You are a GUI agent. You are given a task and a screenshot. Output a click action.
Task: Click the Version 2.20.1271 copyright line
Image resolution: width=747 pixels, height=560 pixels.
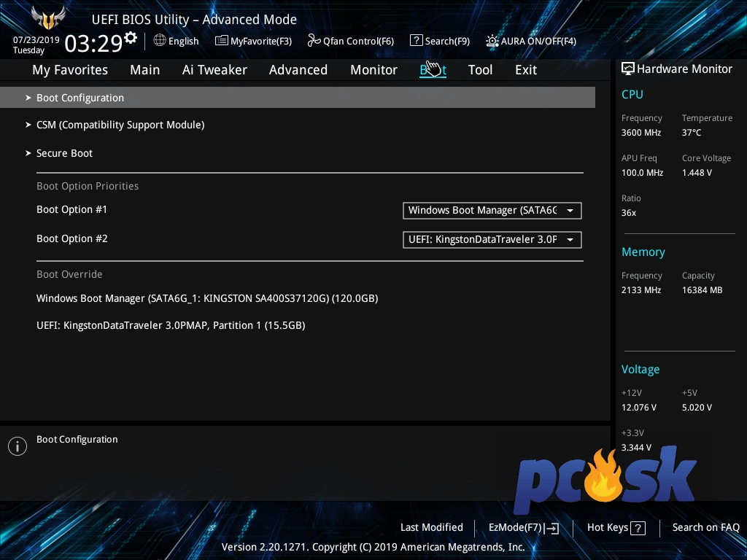click(x=373, y=547)
